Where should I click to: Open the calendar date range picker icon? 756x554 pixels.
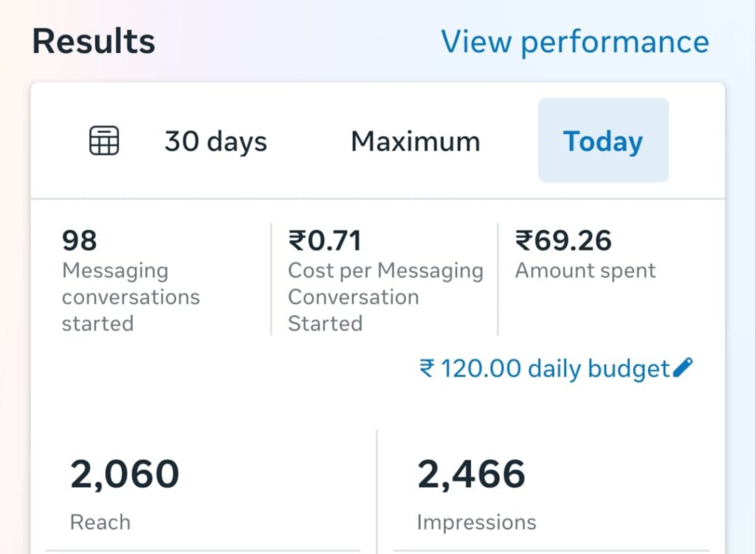(x=104, y=141)
